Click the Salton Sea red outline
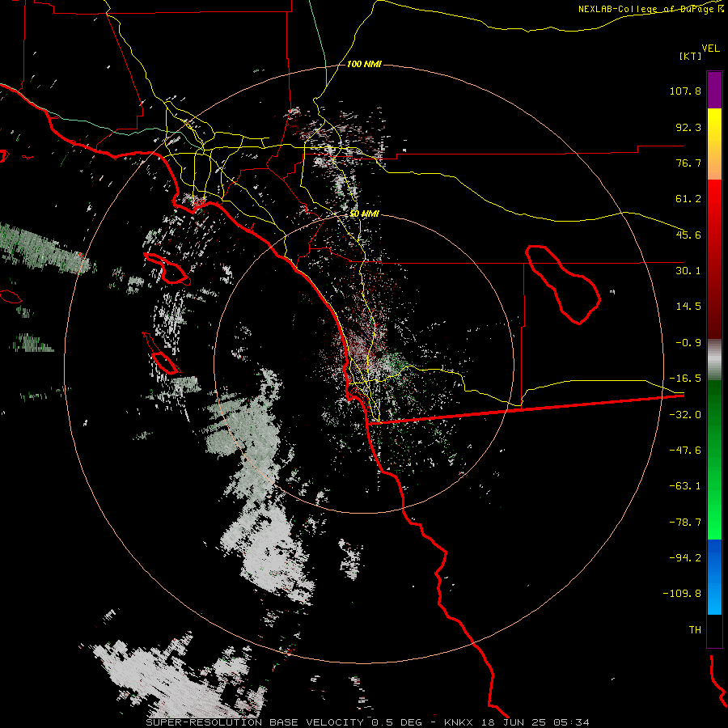This screenshot has height=728, width=728. (563, 284)
